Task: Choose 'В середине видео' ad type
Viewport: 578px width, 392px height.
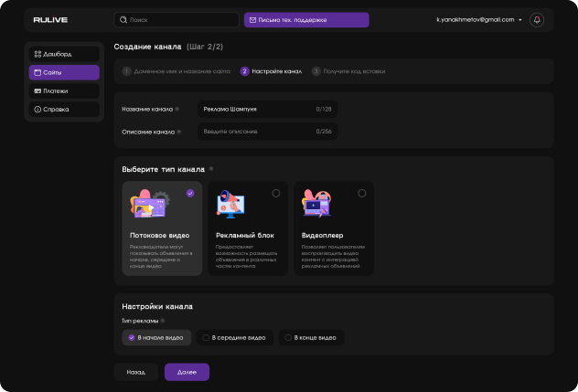Action: [x=234, y=338]
